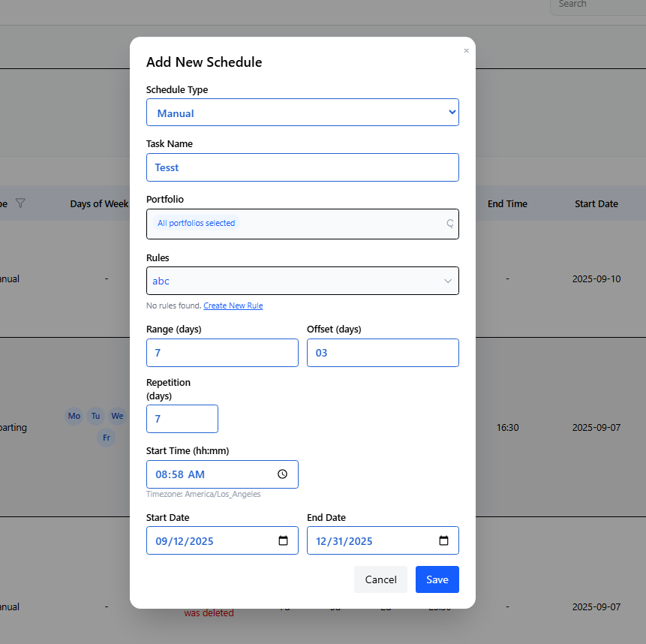Viewport: 646px width, 644px height.
Task: Follow the Create New Rule link
Action: [233, 305]
